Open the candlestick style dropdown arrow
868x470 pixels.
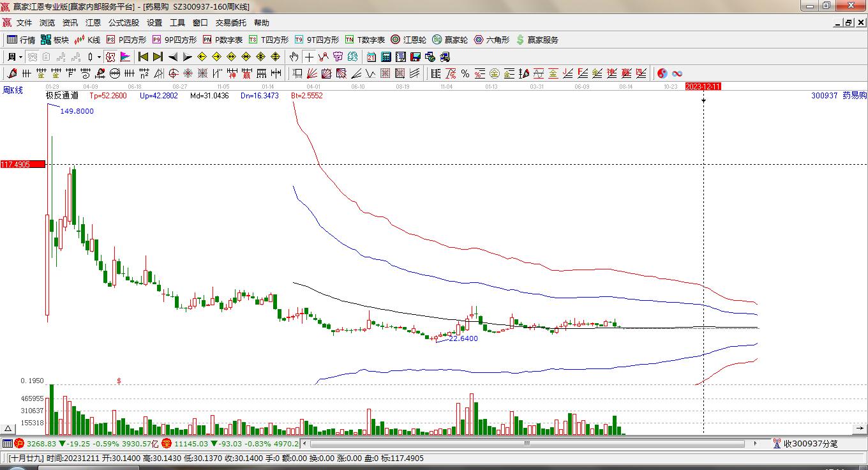[99, 57]
